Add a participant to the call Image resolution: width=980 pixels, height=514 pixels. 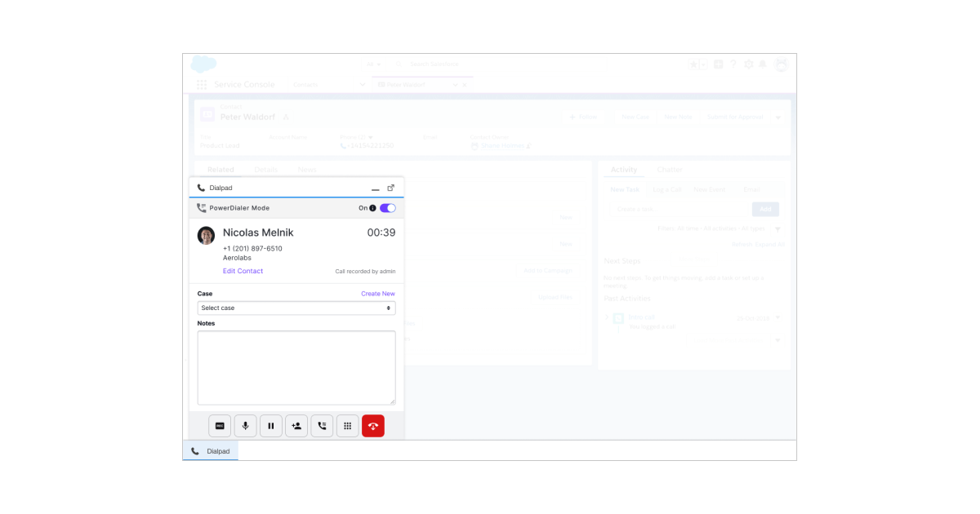pyautogui.click(x=296, y=426)
